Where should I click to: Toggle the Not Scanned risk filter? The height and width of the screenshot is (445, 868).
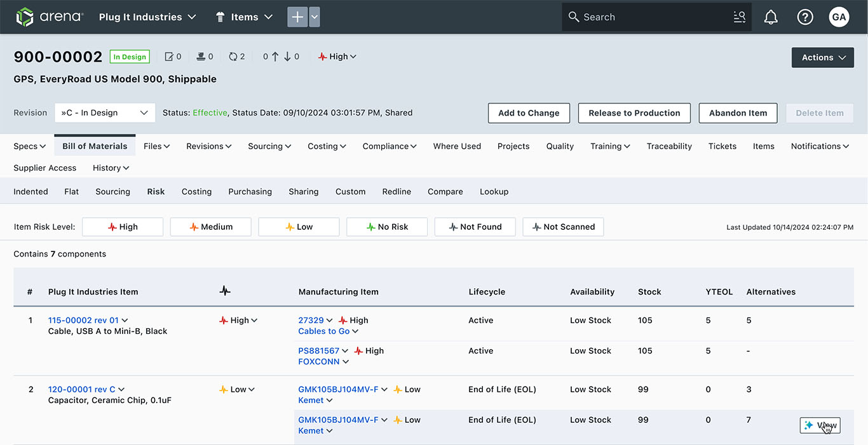click(x=563, y=227)
